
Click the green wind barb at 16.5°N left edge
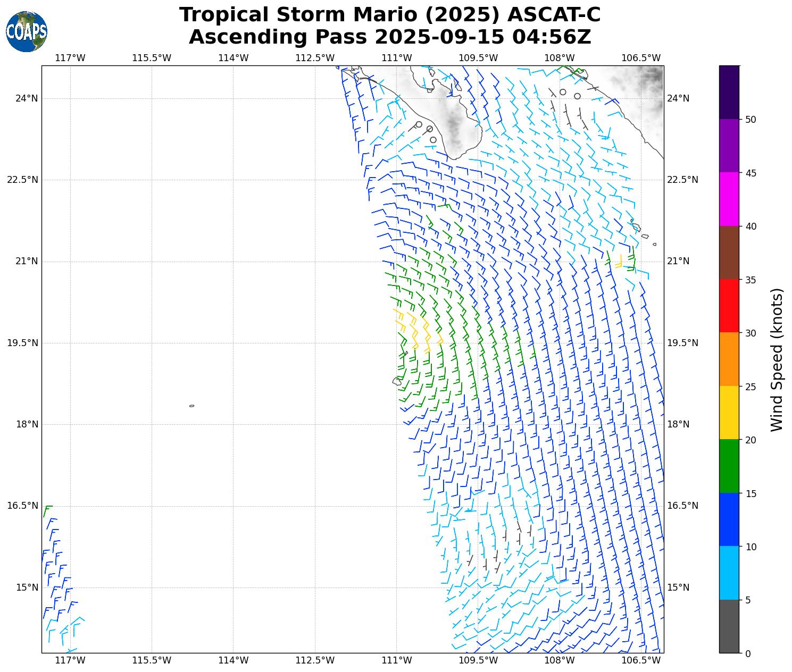[47, 510]
